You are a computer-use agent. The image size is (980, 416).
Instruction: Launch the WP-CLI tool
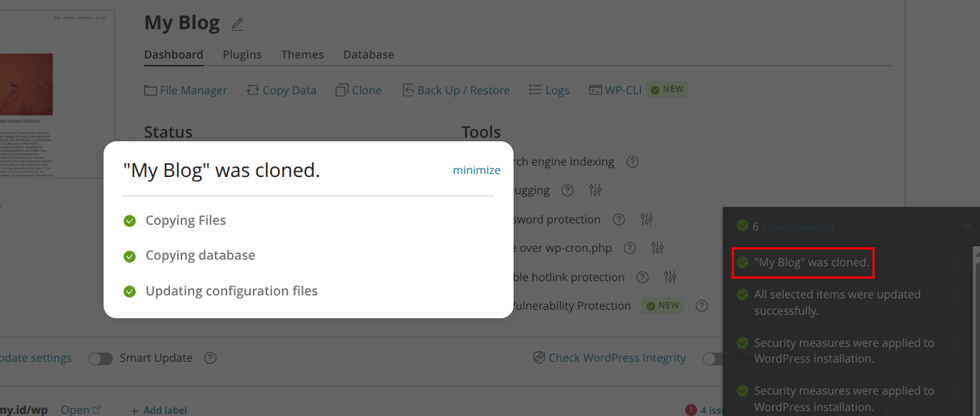pos(616,90)
